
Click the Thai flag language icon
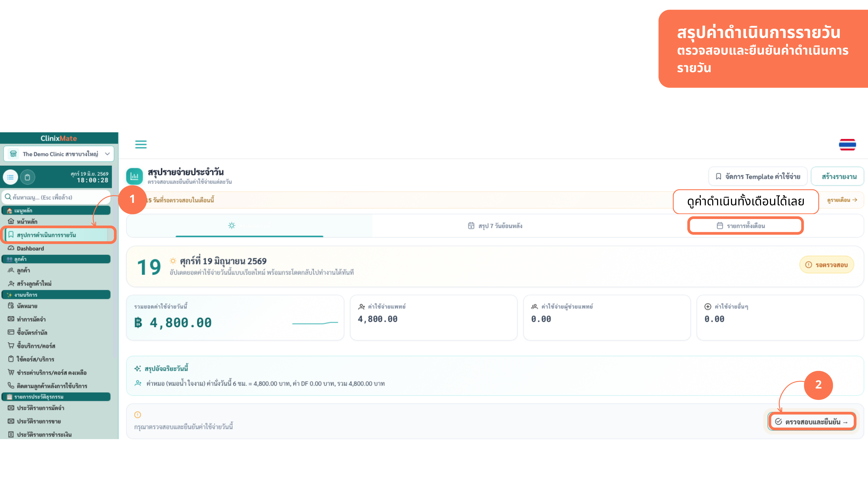[x=847, y=145]
